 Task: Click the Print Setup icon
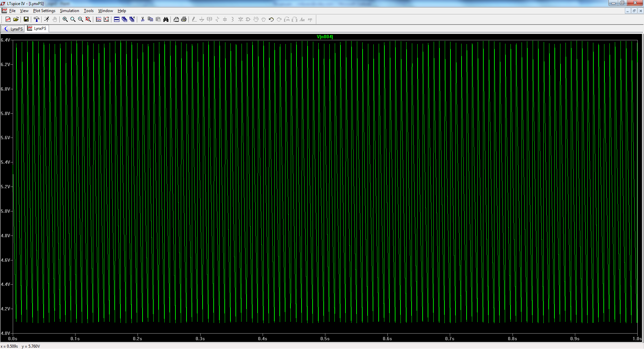click(x=176, y=19)
